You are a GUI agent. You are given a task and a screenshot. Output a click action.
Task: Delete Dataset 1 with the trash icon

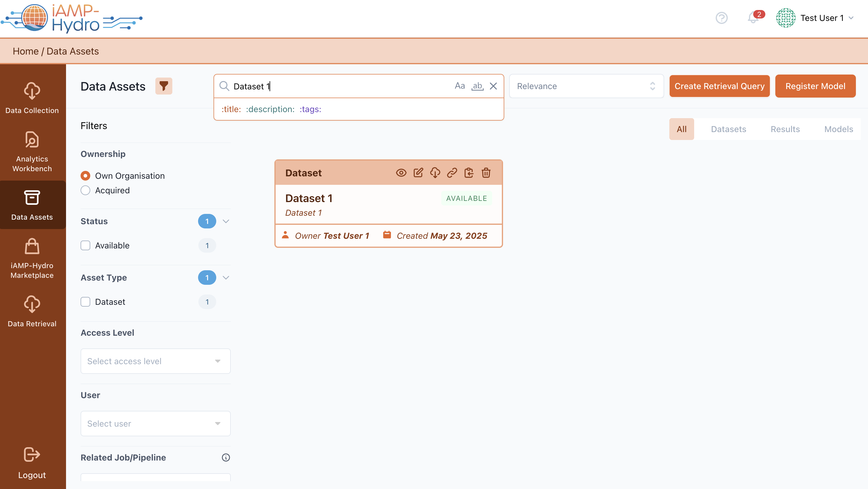pyautogui.click(x=486, y=173)
